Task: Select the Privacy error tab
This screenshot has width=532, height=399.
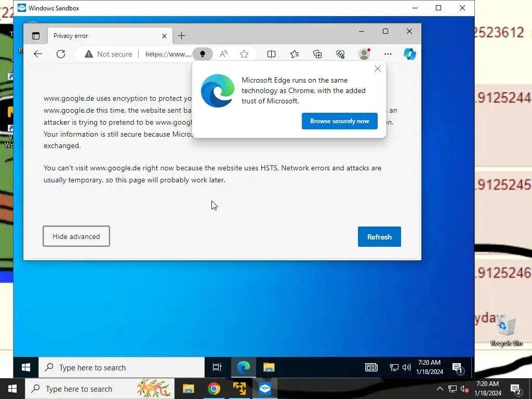Action: point(110,36)
